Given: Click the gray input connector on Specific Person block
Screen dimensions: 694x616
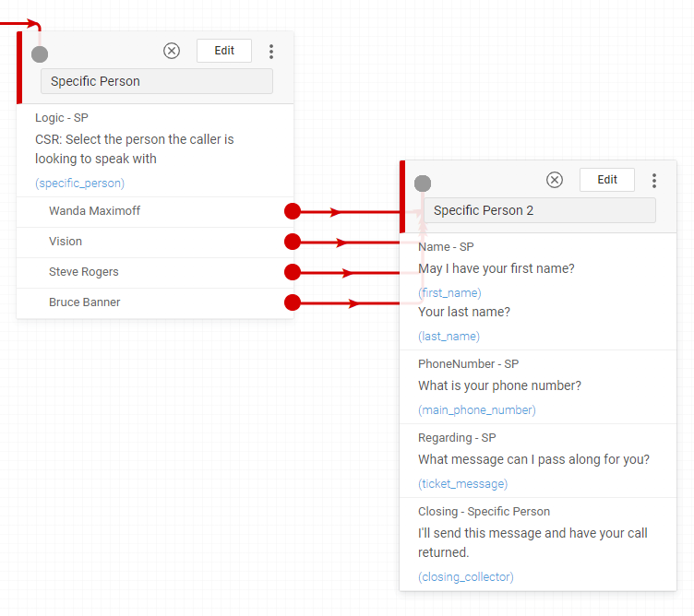Looking at the screenshot, I should click(40, 54).
